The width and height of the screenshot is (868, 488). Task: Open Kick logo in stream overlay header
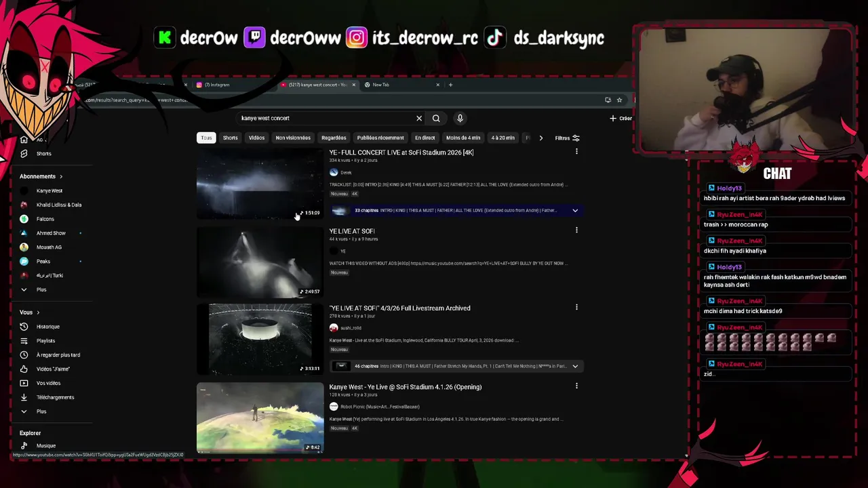pyautogui.click(x=165, y=37)
